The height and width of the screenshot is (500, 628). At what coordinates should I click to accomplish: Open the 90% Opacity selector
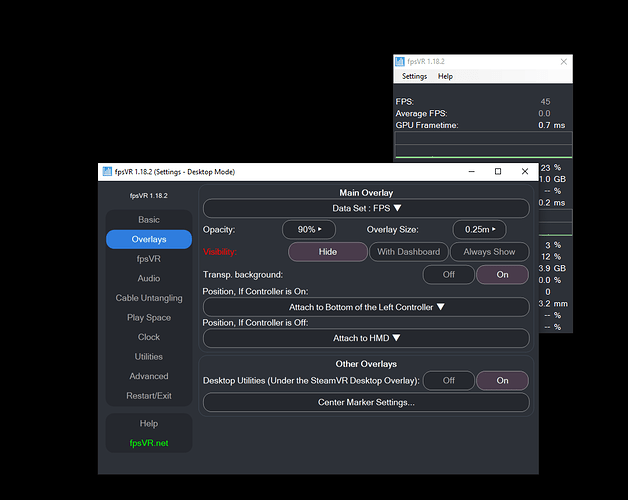(x=308, y=230)
